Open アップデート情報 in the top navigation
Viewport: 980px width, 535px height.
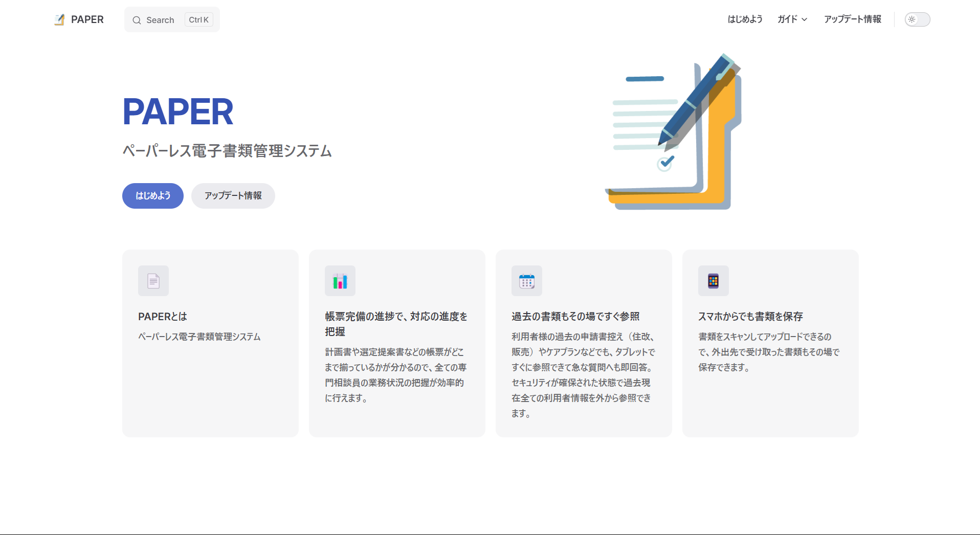pos(852,19)
